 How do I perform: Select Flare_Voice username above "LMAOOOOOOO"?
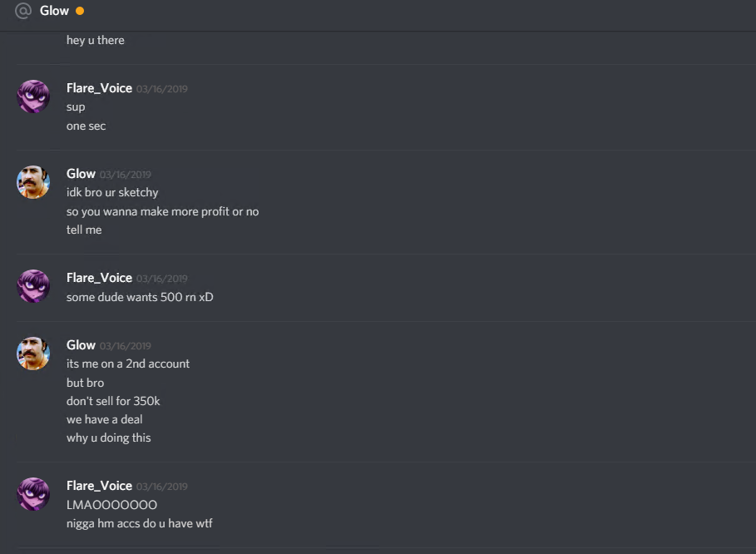point(99,486)
